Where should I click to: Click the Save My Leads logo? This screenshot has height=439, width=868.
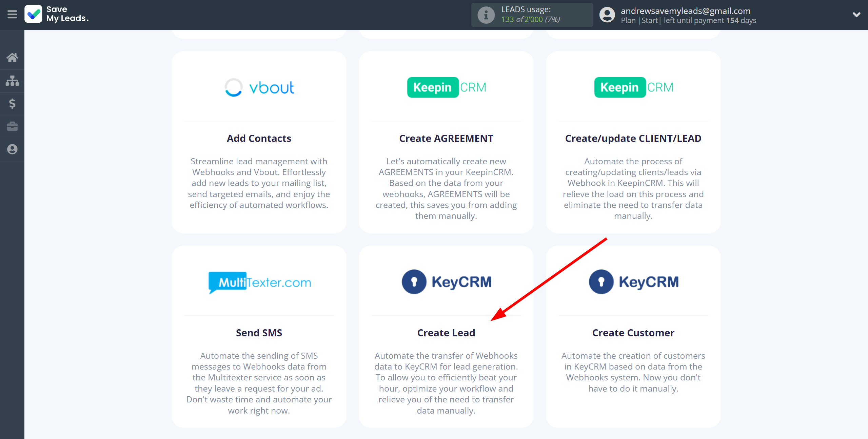57,15
